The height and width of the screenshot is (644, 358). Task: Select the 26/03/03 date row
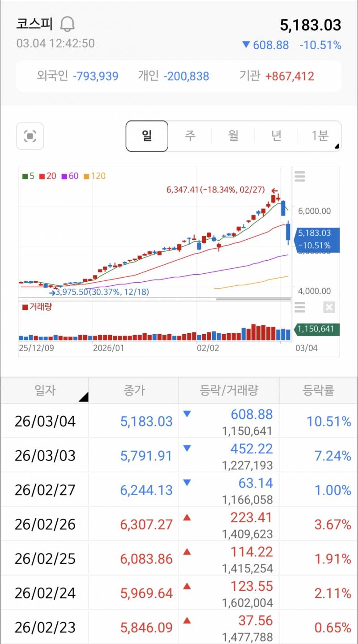[x=179, y=456]
